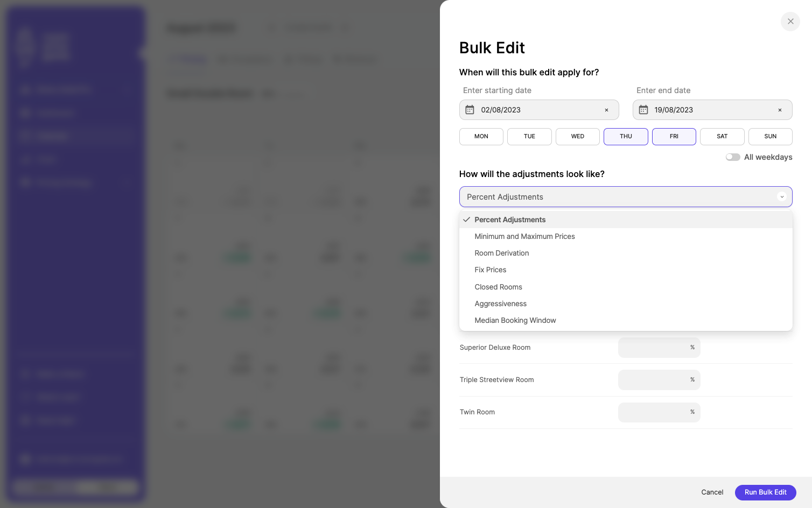This screenshot has width=812, height=508.
Task: Toggle the WED weekday button
Action: 578,137
